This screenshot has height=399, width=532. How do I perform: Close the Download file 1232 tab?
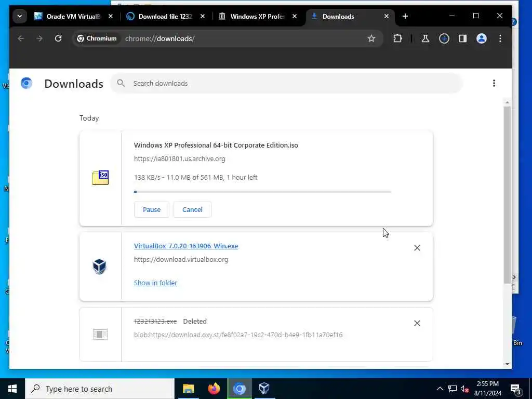(203, 16)
